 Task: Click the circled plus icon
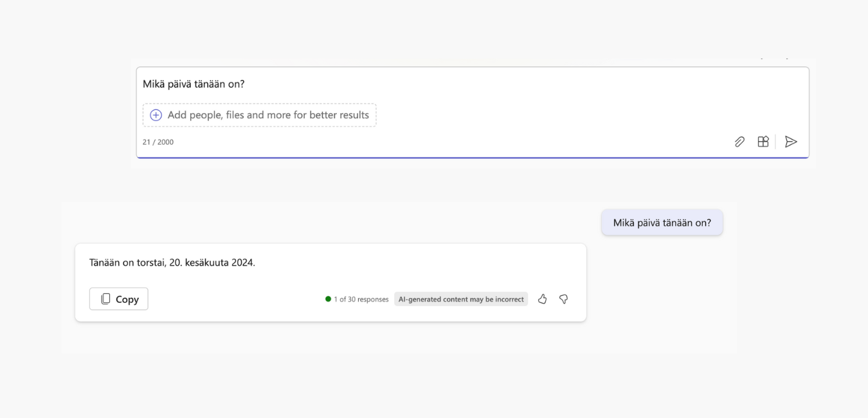point(156,115)
